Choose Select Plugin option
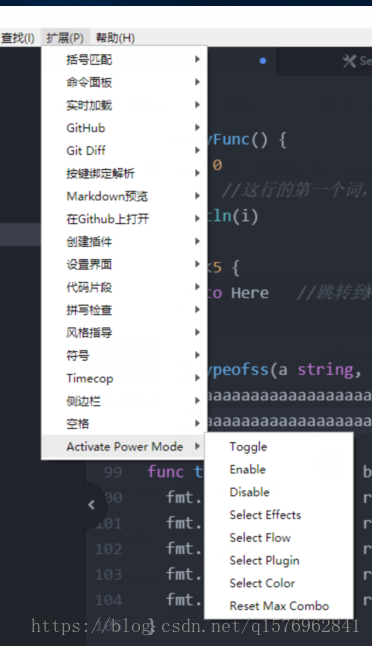This screenshot has width=372, height=646. pyautogui.click(x=279, y=560)
